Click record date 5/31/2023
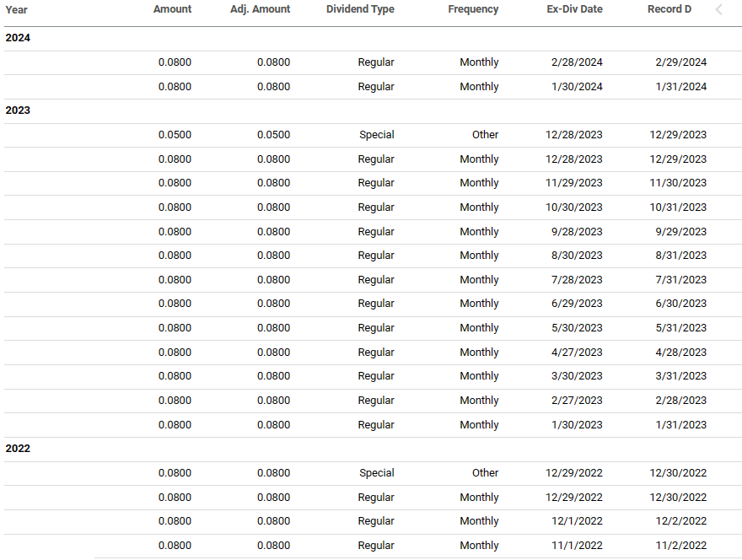 (681, 328)
